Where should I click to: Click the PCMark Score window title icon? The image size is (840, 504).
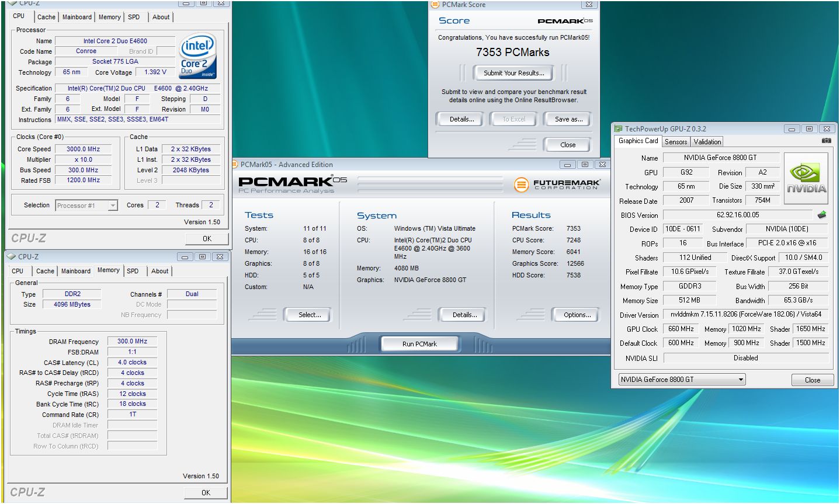[435, 5]
